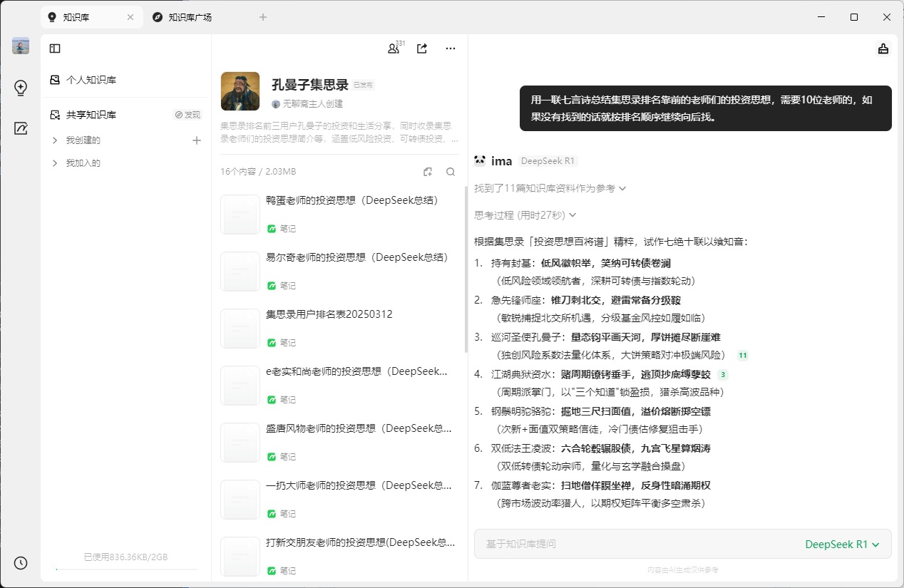The width and height of the screenshot is (904, 588).
Task: Click the share knowledge base icon
Action: (x=422, y=48)
